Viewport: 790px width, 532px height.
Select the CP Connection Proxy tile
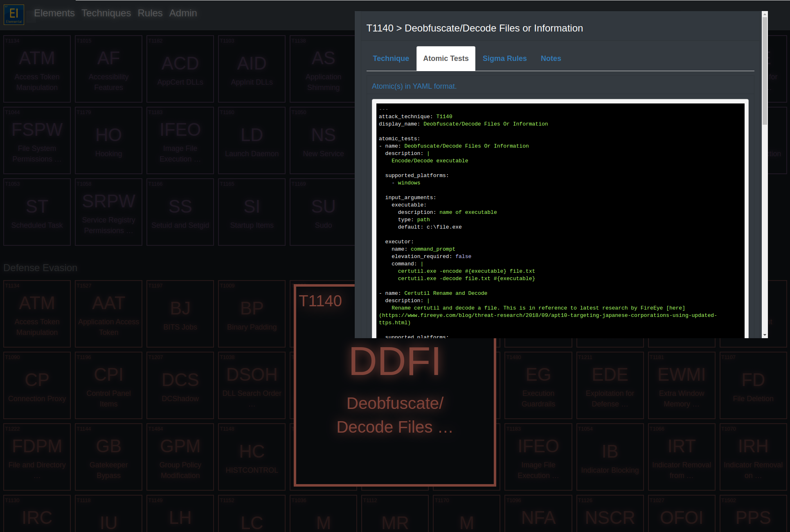pos(37,385)
